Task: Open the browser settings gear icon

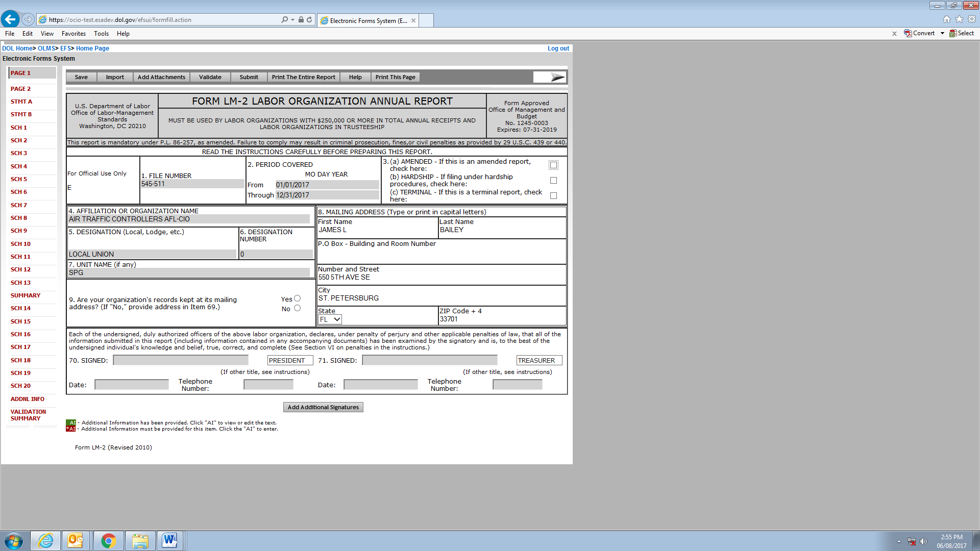Action: click(x=972, y=19)
